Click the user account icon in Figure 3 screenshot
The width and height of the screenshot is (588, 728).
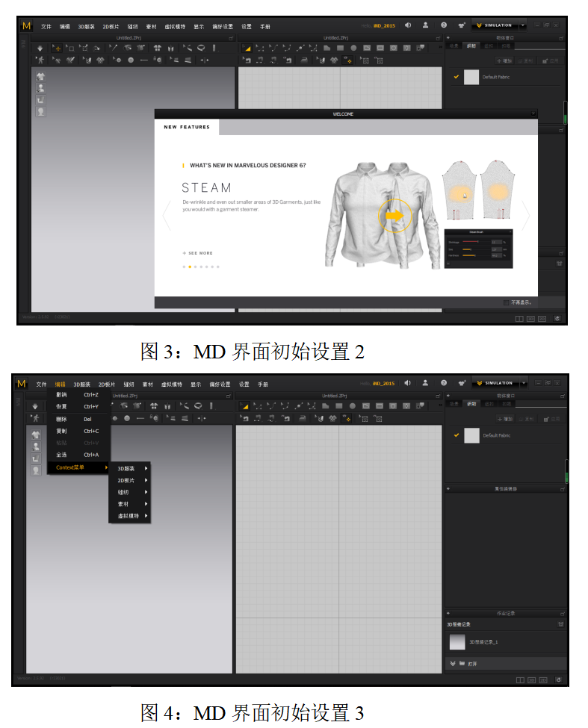tap(425, 25)
